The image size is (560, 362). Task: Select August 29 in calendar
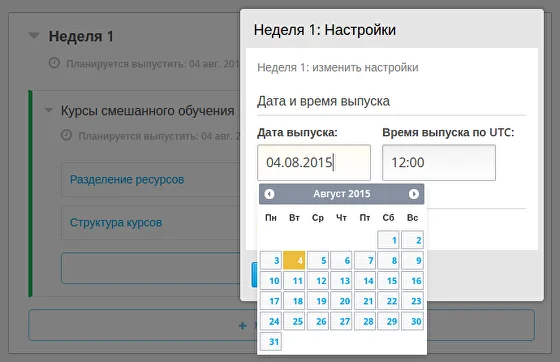(x=388, y=321)
